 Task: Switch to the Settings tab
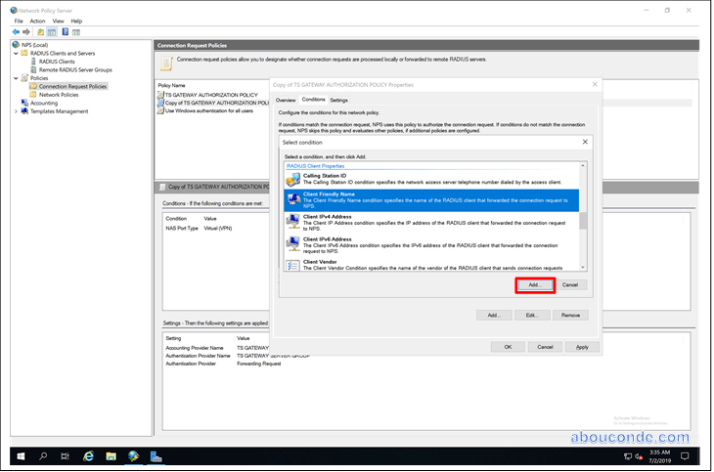click(x=339, y=100)
